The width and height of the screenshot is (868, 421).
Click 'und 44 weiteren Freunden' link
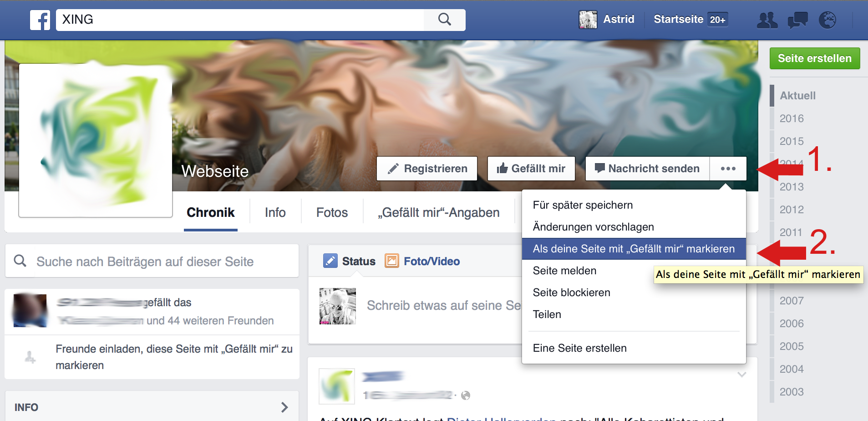click(210, 321)
